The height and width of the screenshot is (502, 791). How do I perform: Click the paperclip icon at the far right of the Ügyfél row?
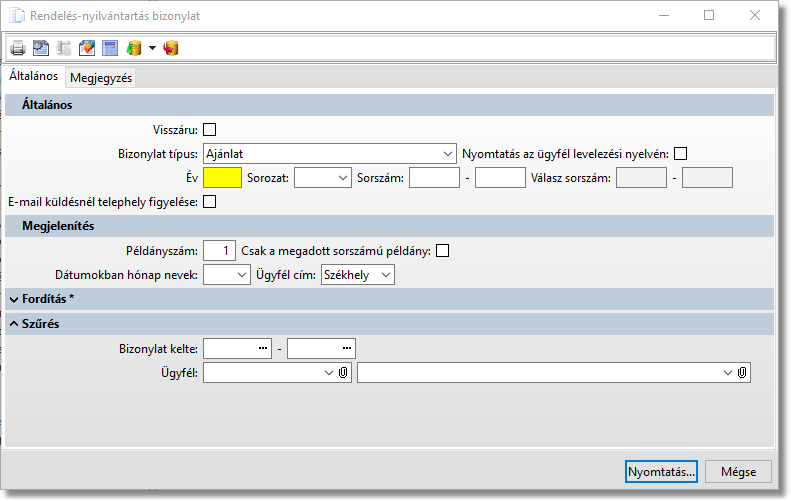click(x=742, y=373)
